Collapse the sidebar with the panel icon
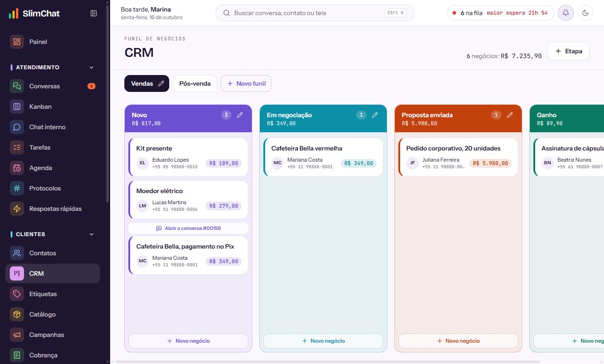The height and width of the screenshot is (364, 604). (94, 13)
